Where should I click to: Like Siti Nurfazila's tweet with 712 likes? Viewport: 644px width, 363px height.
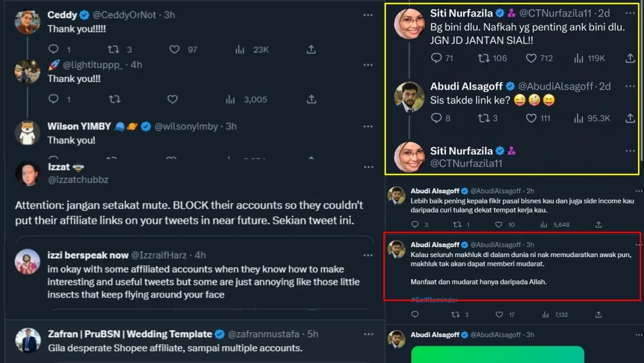coord(531,58)
